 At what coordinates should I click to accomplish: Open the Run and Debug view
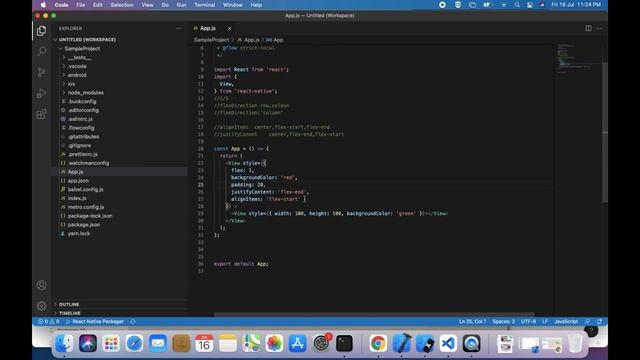tap(41, 93)
